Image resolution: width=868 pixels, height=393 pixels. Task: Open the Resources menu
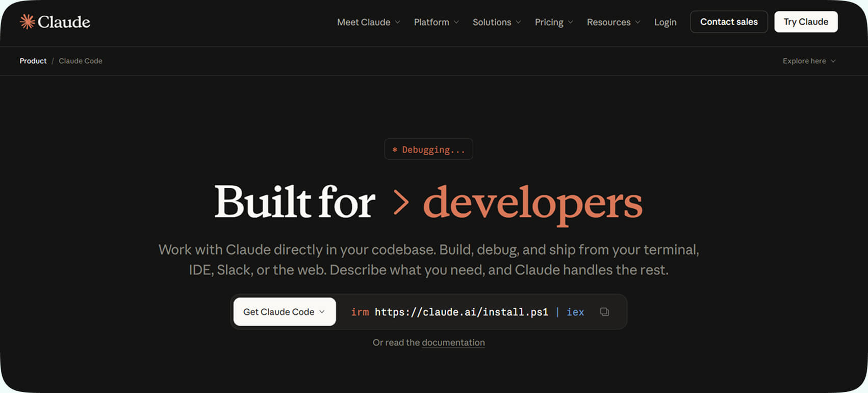click(614, 22)
